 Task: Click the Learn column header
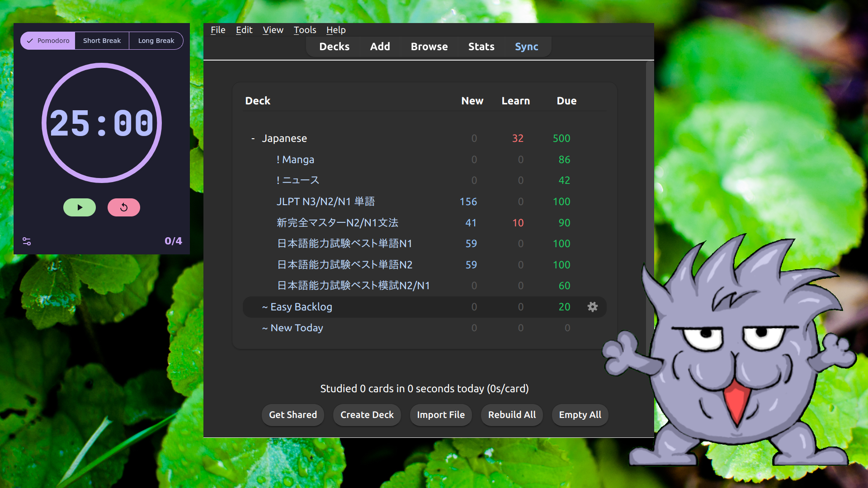[516, 101]
